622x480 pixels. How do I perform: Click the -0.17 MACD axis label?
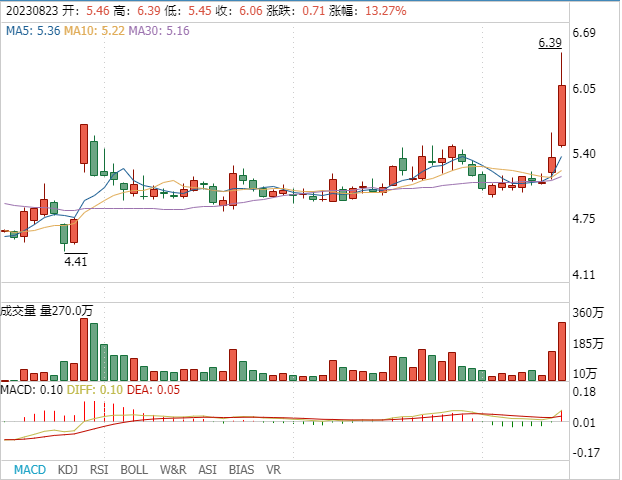pyautogui.click(x=586, y=453)
